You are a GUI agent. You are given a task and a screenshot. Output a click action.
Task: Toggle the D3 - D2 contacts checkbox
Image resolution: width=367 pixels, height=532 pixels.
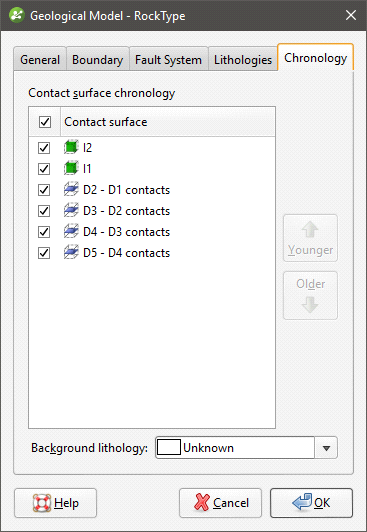point(44,211)
